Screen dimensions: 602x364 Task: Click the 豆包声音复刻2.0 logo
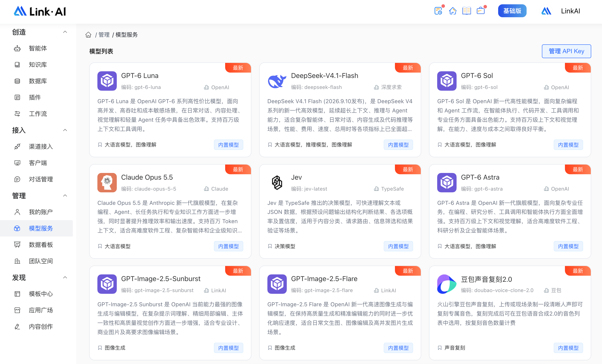pos(447,284)
